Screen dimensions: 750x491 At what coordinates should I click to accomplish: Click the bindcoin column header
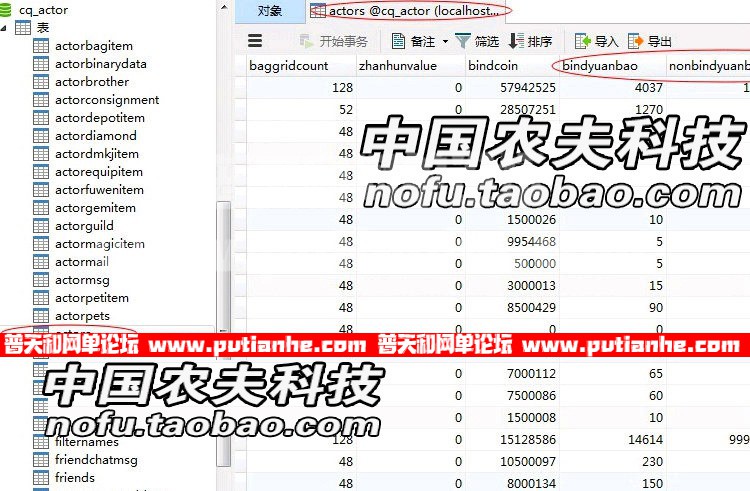(x=512, y=65)
